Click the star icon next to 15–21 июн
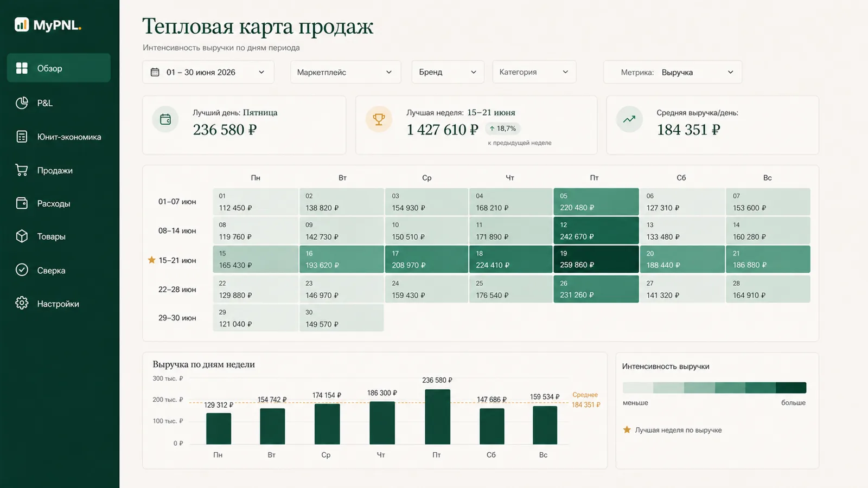This screenshot has height=488, width=868. 152,260
